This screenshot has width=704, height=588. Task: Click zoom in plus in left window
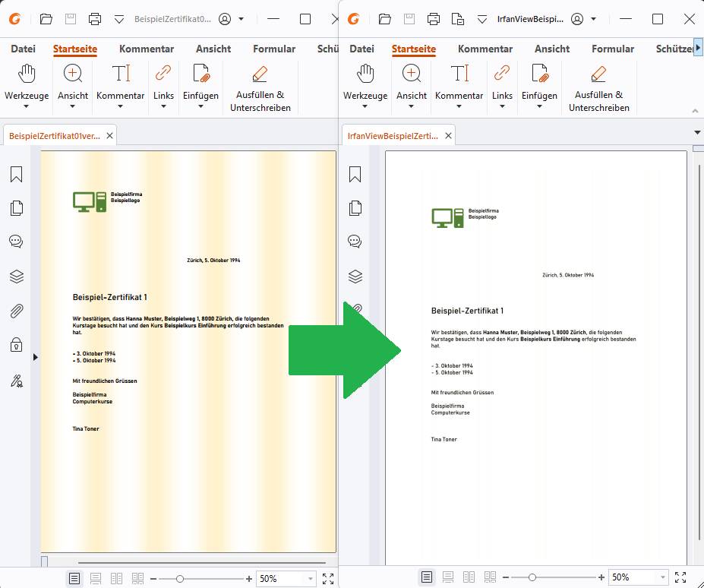point(249,579)
